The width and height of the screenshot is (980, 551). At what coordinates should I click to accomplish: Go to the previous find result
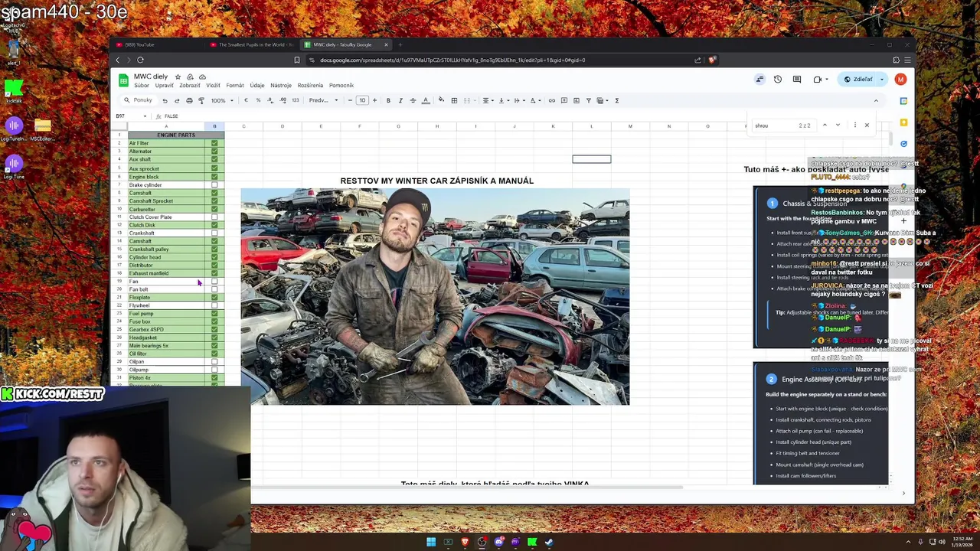(x=825, y=125)
